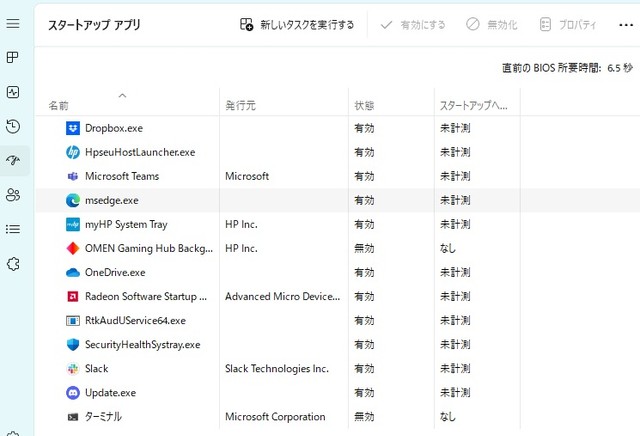Click 未計測 impact of Slack row

click(x=455, y=369)
